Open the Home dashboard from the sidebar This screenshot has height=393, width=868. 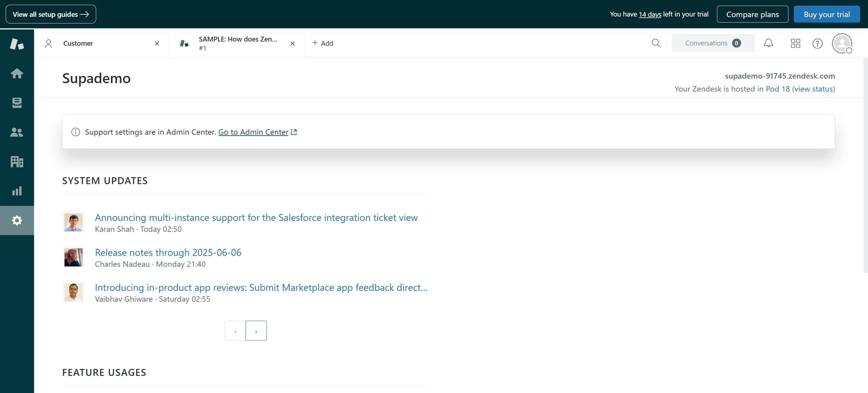tap(17, 73)
